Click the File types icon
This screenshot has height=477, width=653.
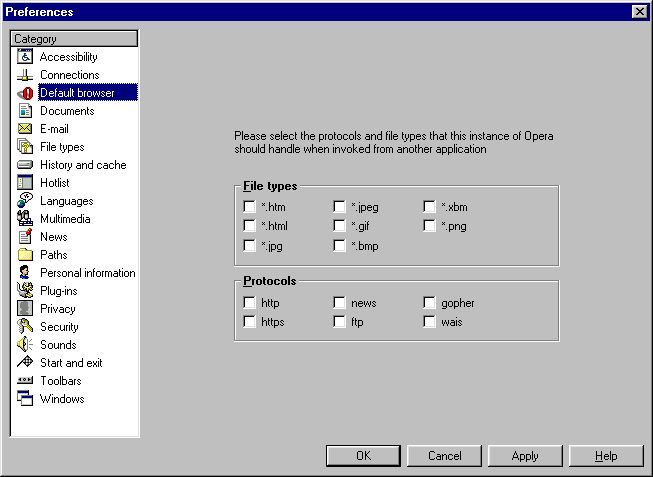pos(25,147)
